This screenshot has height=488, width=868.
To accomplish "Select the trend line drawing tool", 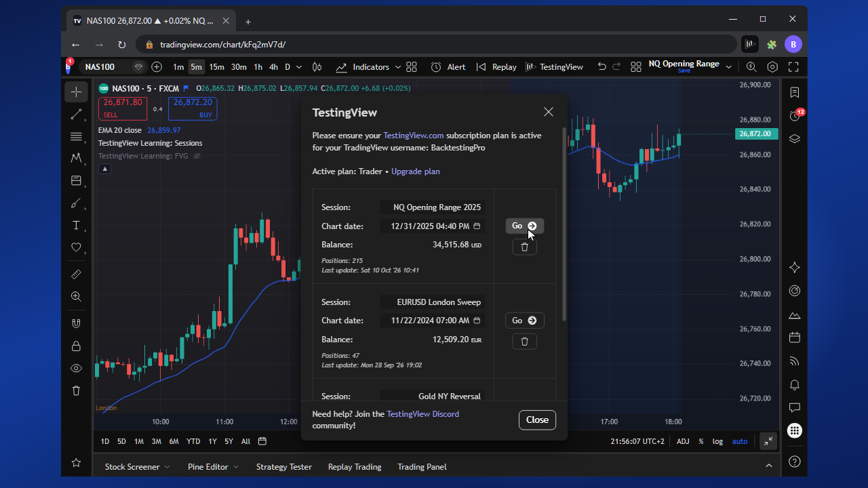I will coord(76,115).
